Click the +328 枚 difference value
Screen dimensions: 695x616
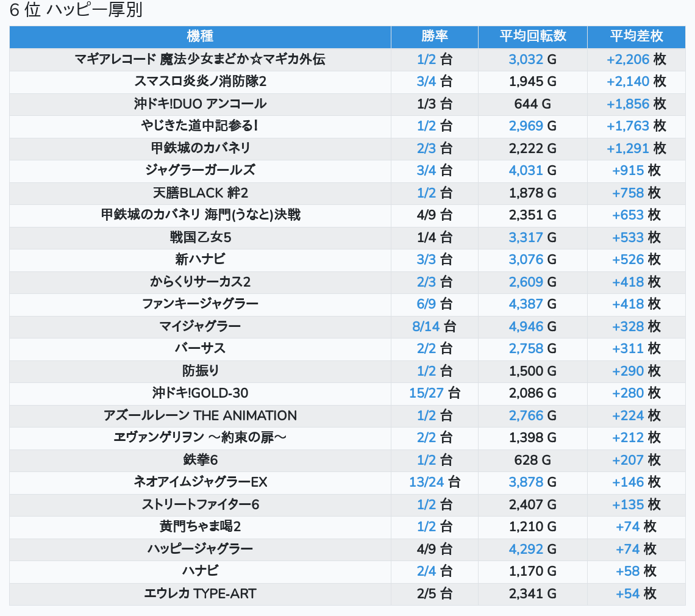[x=636, y=326]
